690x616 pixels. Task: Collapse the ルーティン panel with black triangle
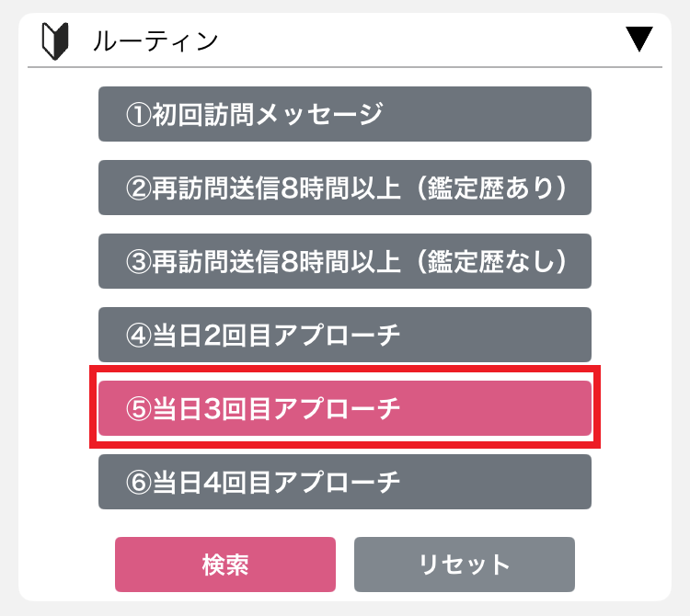point(639,40)
